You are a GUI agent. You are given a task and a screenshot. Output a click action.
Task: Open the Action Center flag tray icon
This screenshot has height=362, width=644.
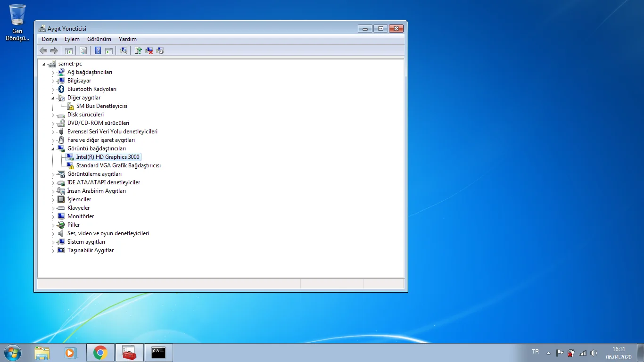[x=560, y=353]
